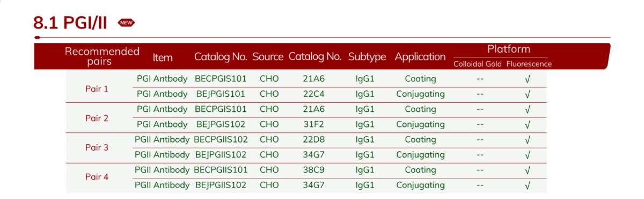Select the "8.1 PGI/II" section heading
644x199 pixels.
[70, 23]
